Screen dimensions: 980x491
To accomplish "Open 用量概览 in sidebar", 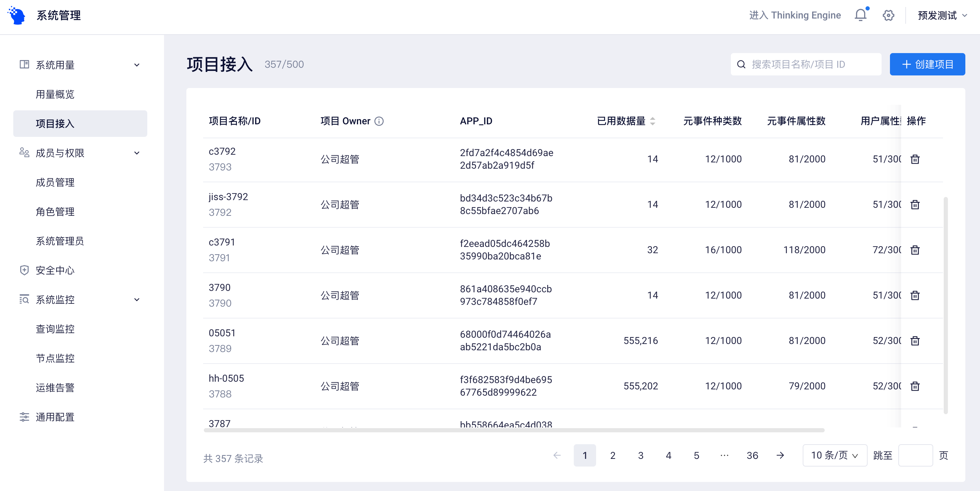I will click(x=55, y=94).
